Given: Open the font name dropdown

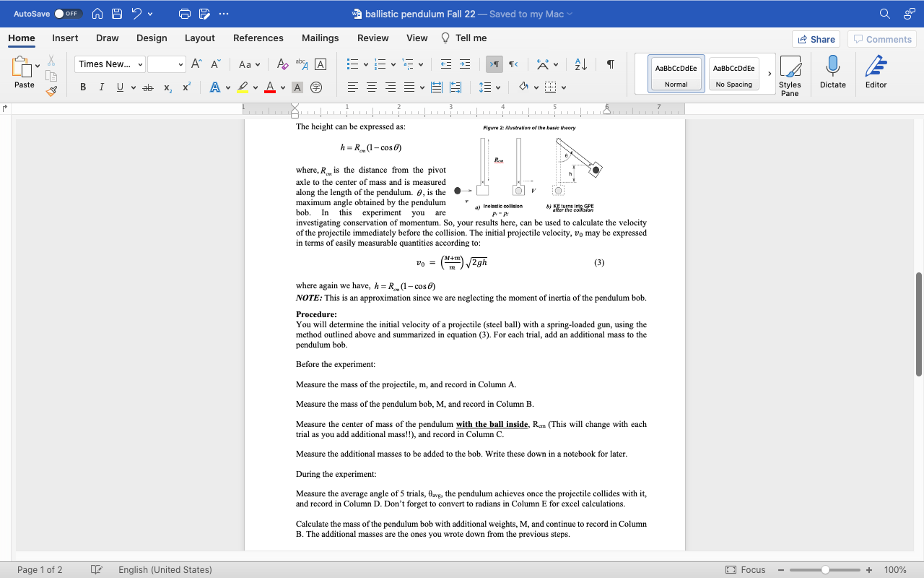Looking at the screenshot, I should (141, 64).
